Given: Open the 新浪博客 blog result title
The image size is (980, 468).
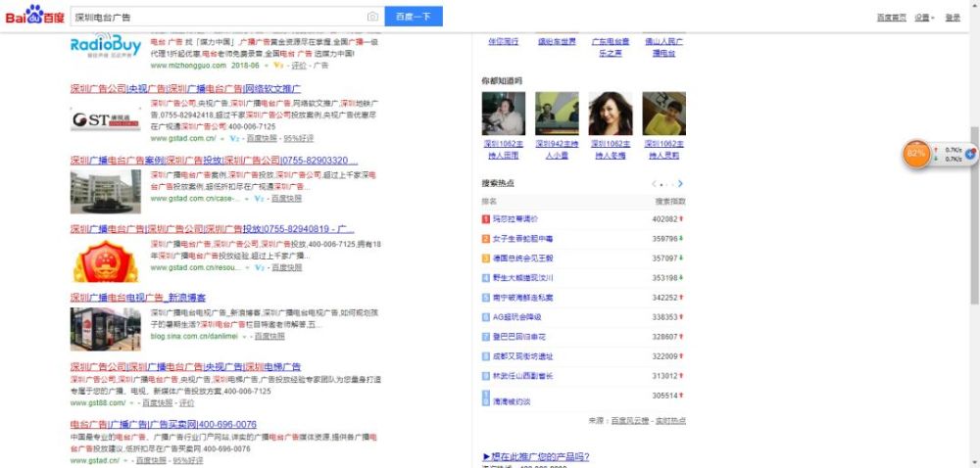Looking at the screenshot, I should pos(138,298).
